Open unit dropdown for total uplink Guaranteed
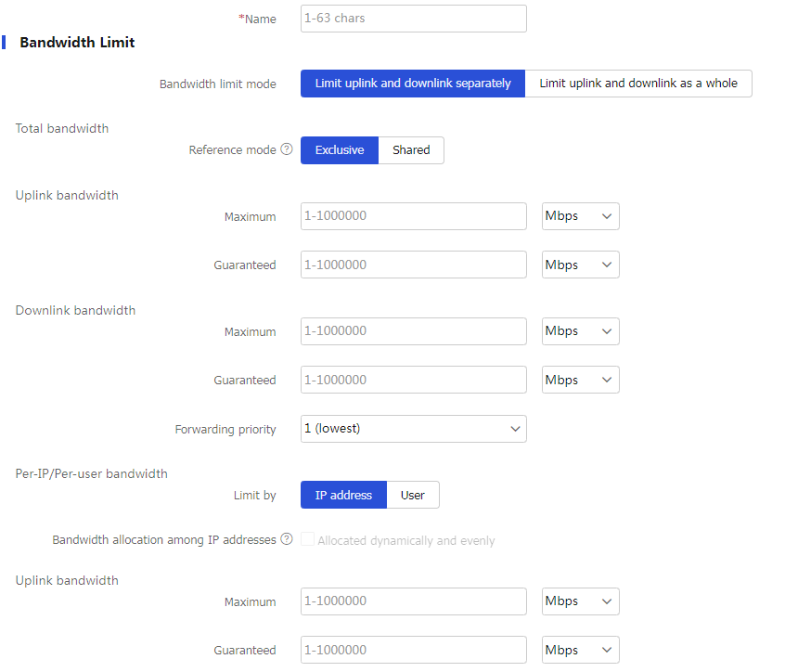The width and height of the screenshot is (785, 672). 581,265
